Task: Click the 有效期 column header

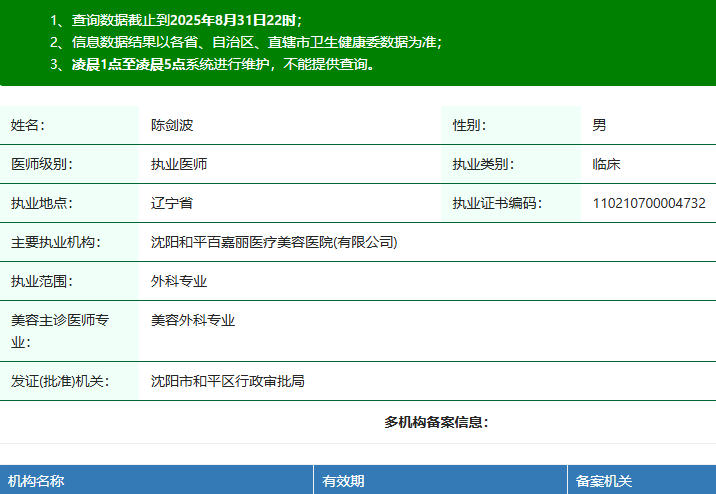Action: click(343, 481)
